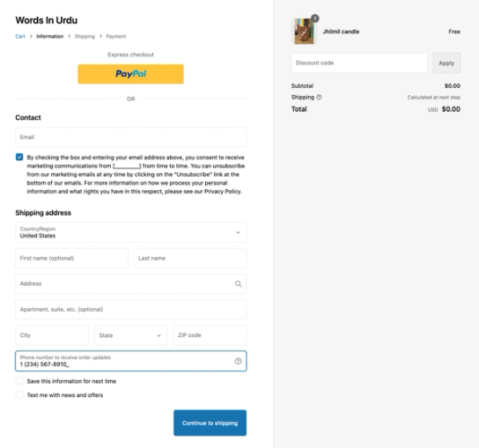Click the Total $0.00 amount
This screenshot has height=448, width=479.
click(x=451, y=109)
